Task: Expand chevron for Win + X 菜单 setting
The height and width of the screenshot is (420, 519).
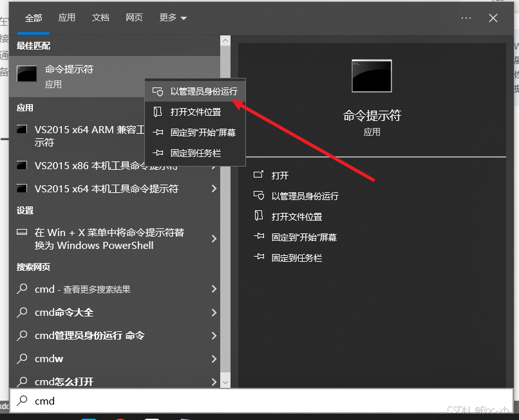Action: click(x=214, y=239)
